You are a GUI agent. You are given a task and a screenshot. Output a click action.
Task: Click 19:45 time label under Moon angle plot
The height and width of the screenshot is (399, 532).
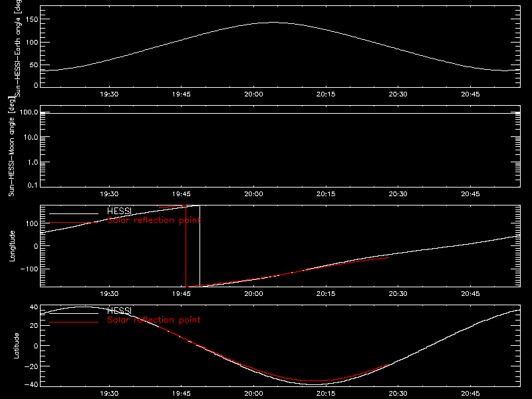181,194
